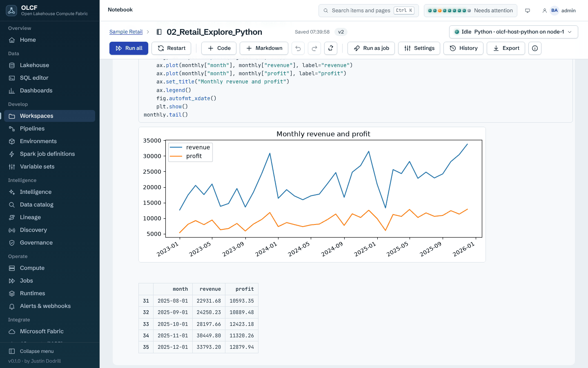
Task: Open Alerts & webhooks
Action: tap(49, 306)
